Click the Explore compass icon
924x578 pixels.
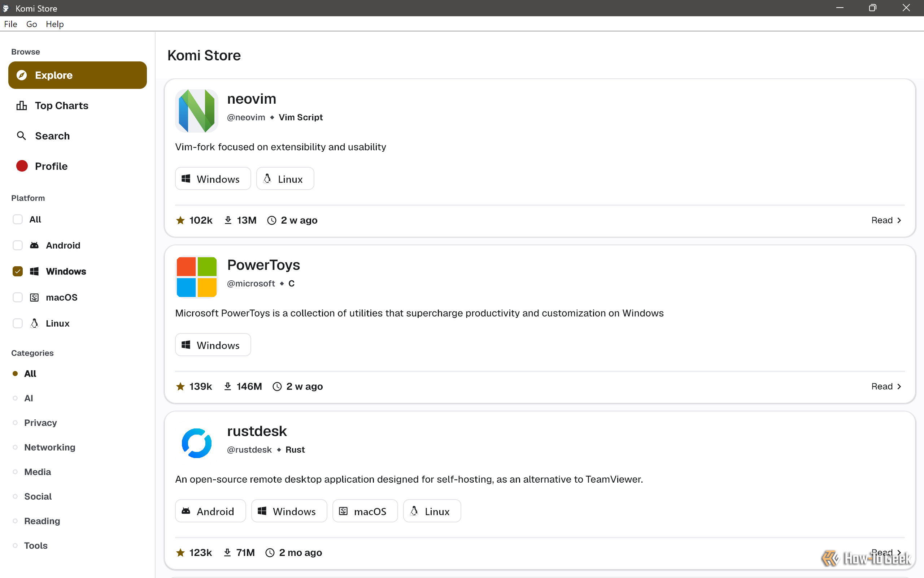coord(22,75)
